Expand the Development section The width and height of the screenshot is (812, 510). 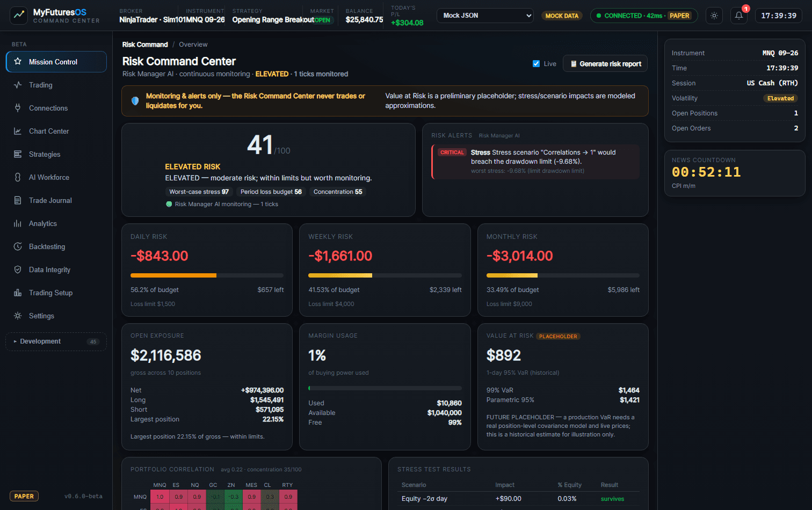pos(56,341)
